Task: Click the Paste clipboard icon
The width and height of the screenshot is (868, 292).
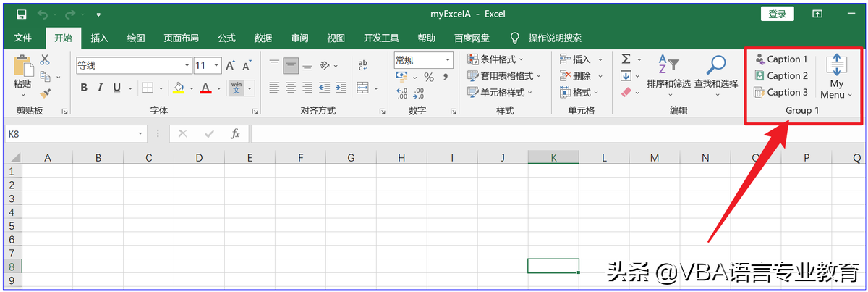Action: pos(22,67)
